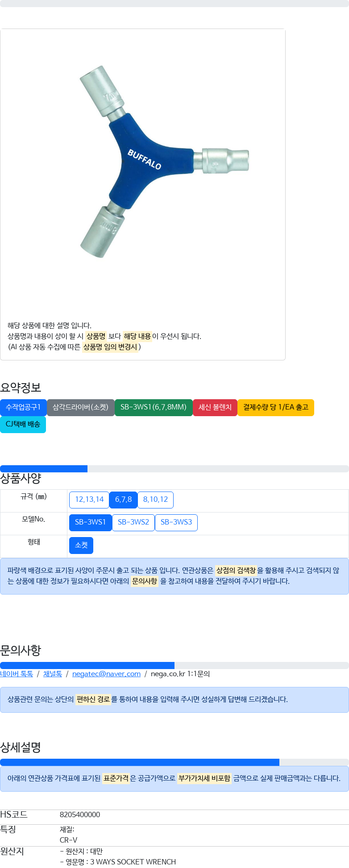
Task: Click the 문의사항 section progress bar
Action: (x=174, y=665)
